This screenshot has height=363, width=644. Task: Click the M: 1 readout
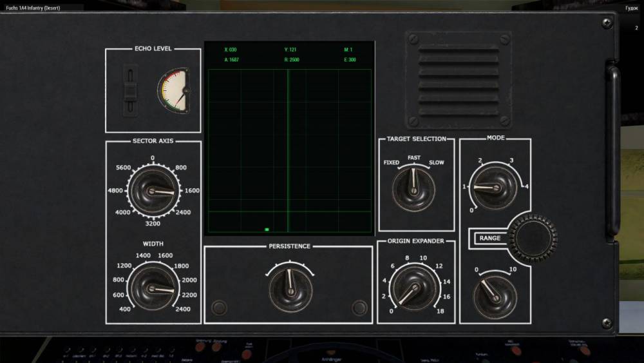point(348,50)
